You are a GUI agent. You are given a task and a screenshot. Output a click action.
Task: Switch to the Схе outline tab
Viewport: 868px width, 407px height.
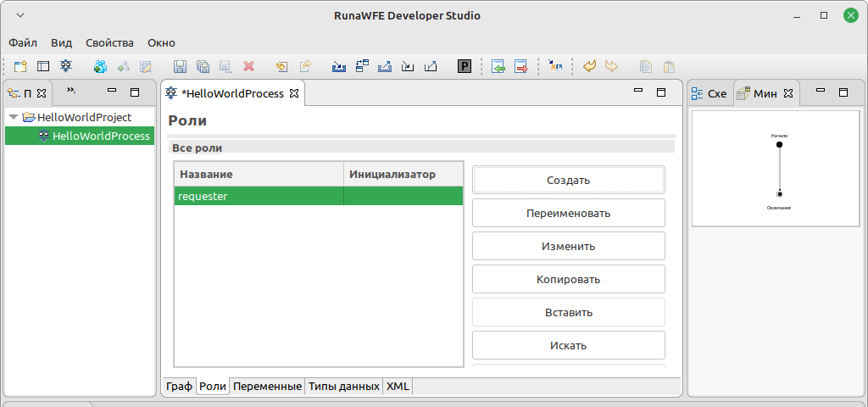click(711, 93)
